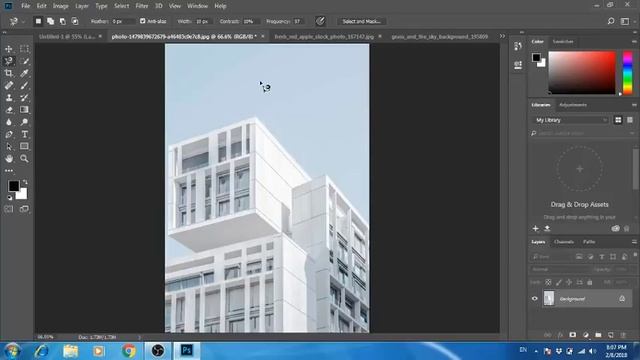
Task: Open the layer filter kind dropdown
Action: pos(551,257)
